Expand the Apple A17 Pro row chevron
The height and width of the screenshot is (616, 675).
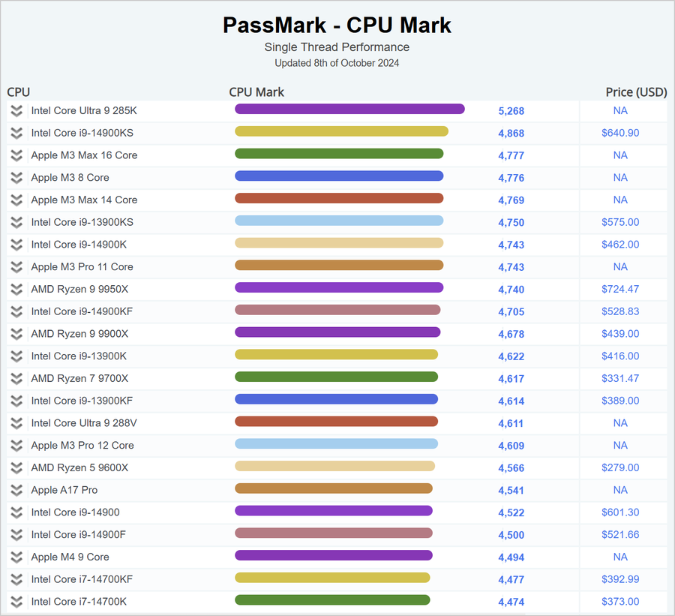pyautogui.click(x=16, y=490)
